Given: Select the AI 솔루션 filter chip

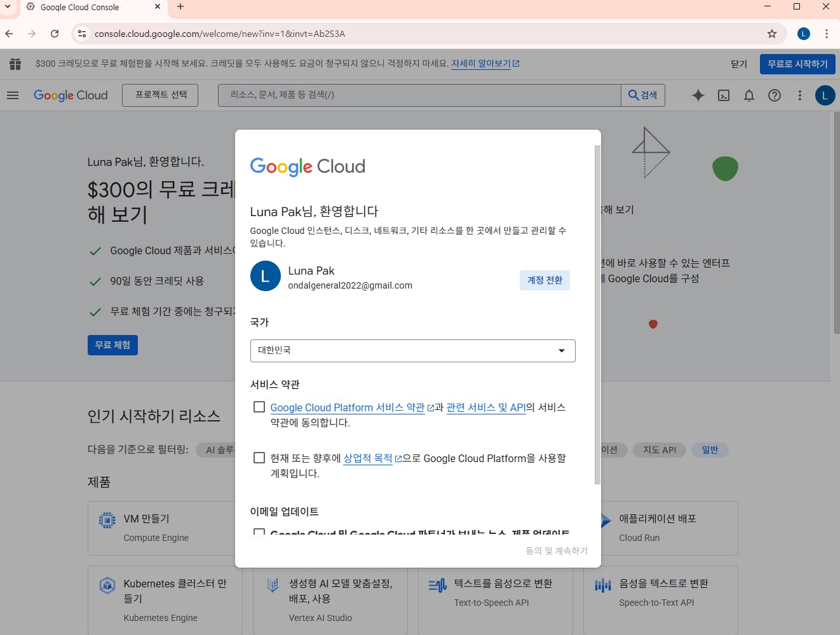Looking at the screenshot, I should pos(216,450).
